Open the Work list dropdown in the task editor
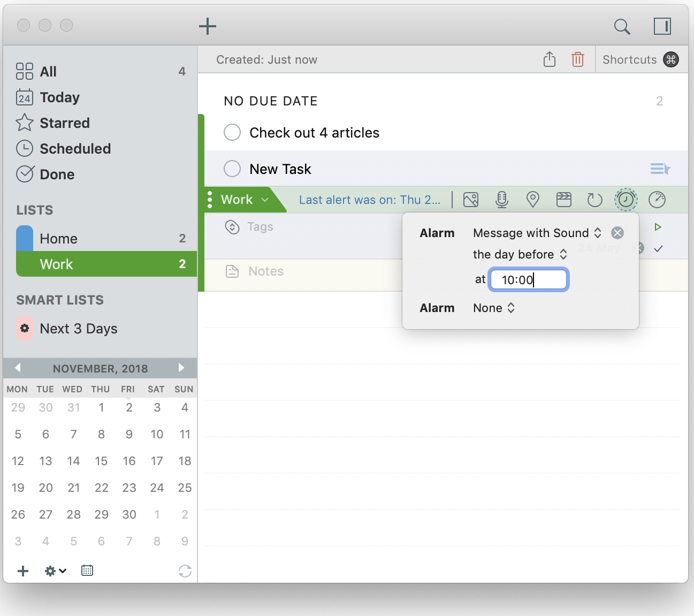 [244, 200]
